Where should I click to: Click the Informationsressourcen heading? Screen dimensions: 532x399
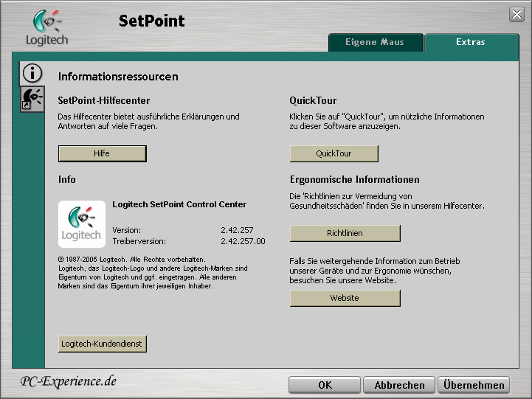coord(118,77)
